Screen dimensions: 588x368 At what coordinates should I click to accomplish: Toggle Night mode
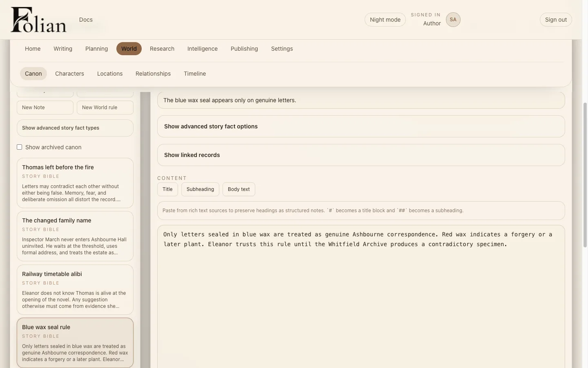385,20
